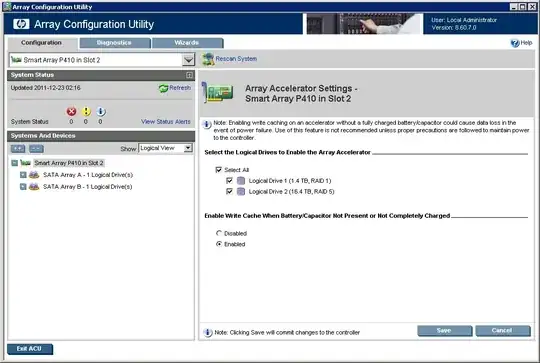Open the Help link text
Viewport: 540px width, 363px height.
pyautogui.click(x=526, y=43)
